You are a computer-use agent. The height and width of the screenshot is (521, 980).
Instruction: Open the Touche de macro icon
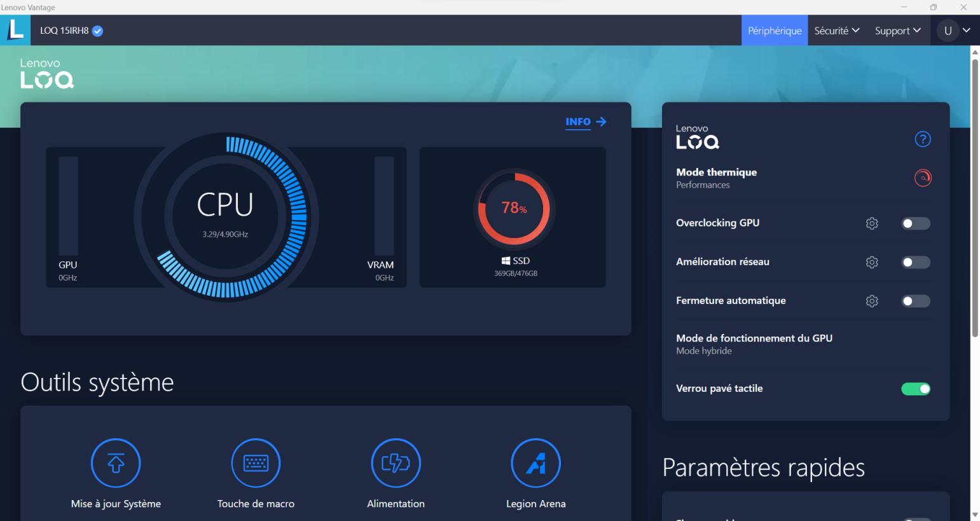(x=256, y=463)
